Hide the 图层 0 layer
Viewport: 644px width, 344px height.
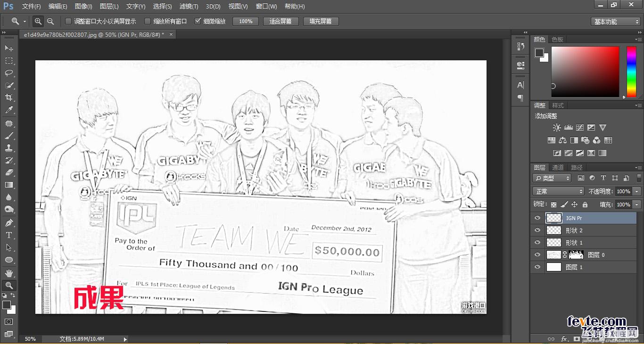[537, 255]
